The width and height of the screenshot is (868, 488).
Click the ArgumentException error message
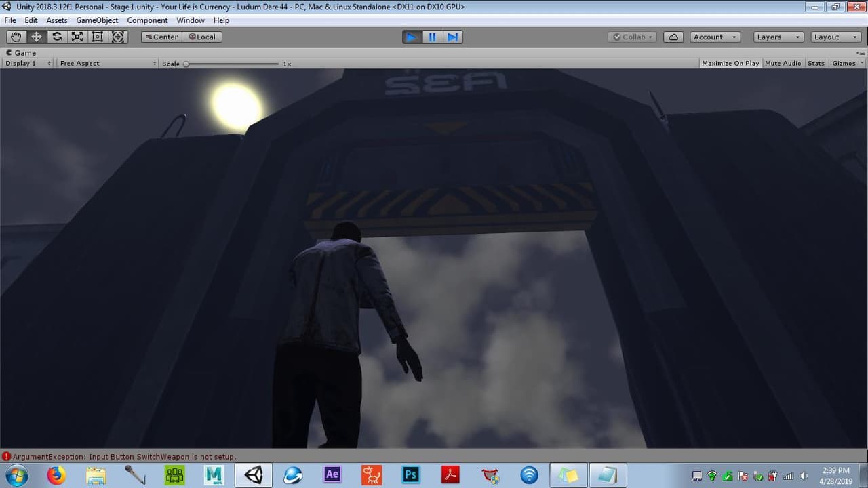click(124, 457)
